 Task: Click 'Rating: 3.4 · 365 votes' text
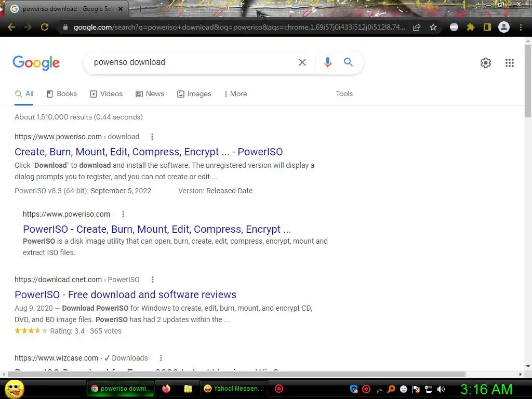(x=86, y=331)
